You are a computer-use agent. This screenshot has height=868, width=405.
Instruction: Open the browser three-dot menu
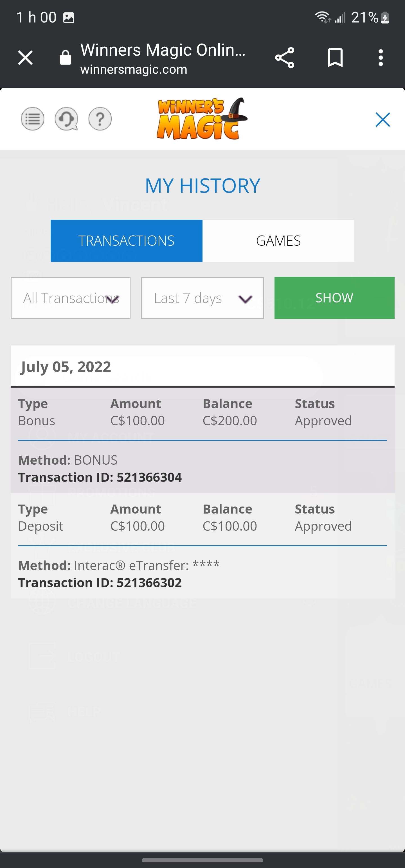[381, 58]
